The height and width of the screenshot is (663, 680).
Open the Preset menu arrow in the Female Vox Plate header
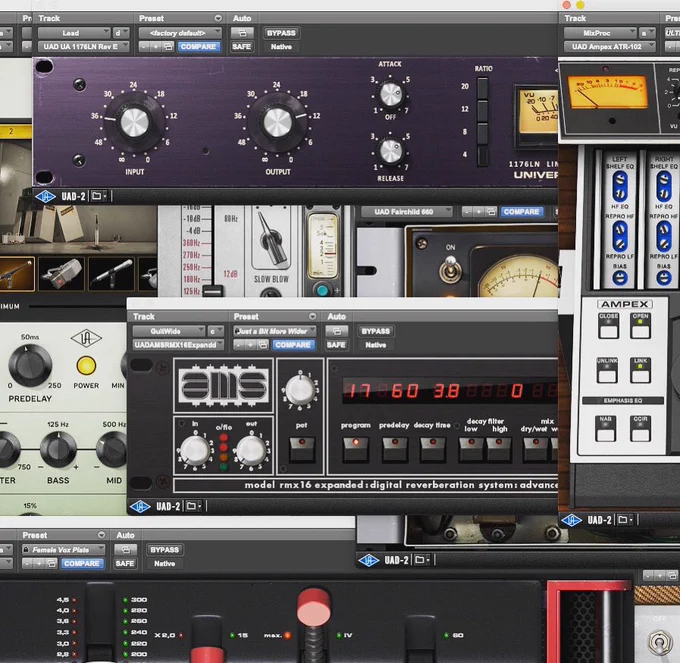(101, 535)
